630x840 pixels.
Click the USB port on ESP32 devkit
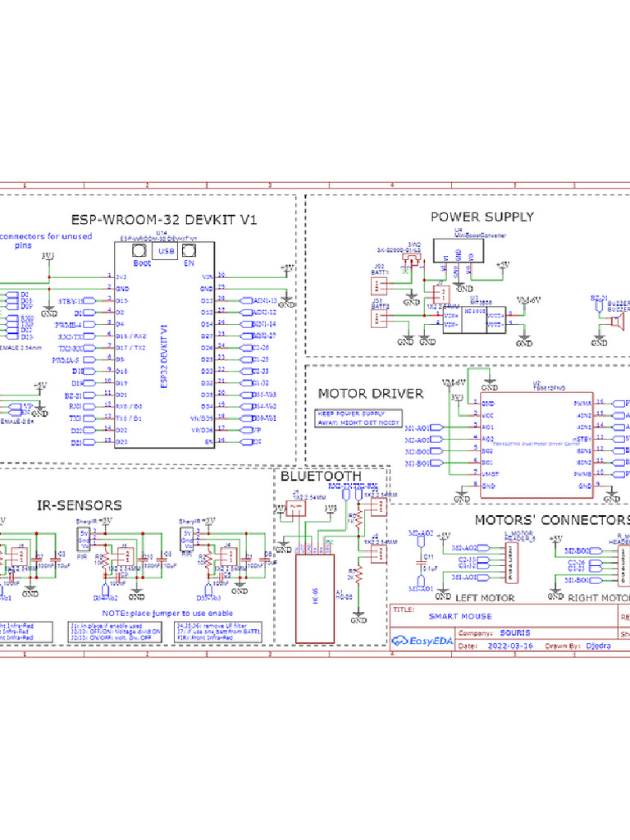point(165,251)
